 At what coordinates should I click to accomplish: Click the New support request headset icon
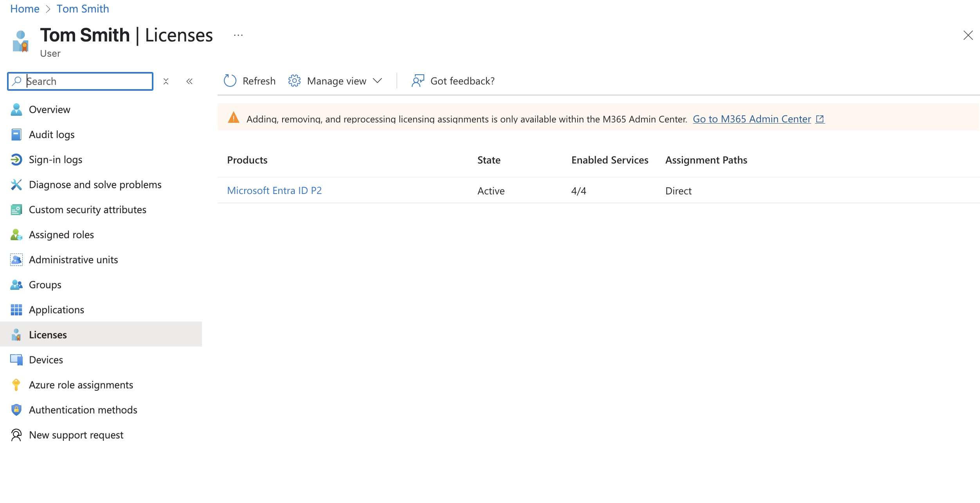point(16,435)
